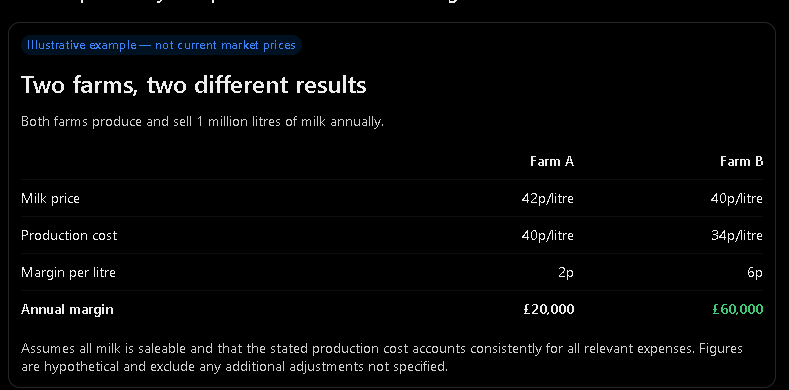The image size is (789, 390).
Task: Click Farm B's 34p/litre production cost
Action: [x=737, y=236]
